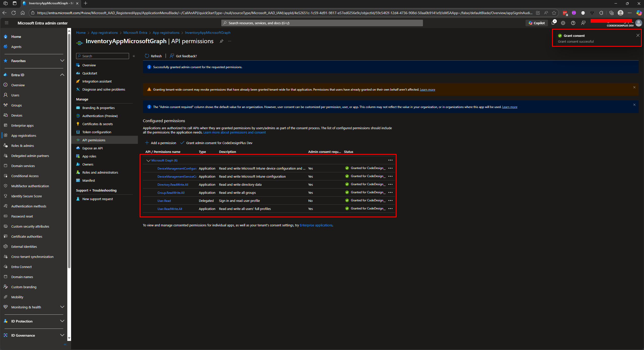Collapse the Entra ID section
Image resolution: width=644 pixels, height=350 pixels.
(62, 75)
